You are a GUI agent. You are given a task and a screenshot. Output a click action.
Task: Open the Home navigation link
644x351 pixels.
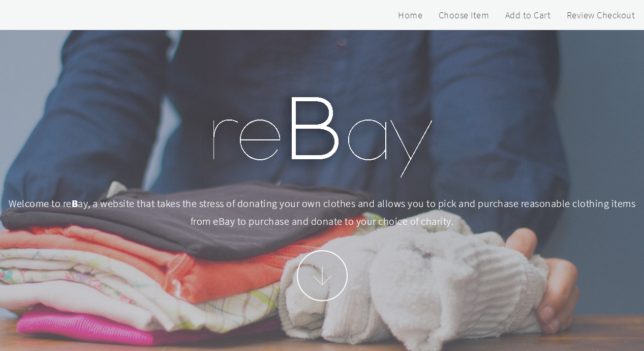point(410,15)
